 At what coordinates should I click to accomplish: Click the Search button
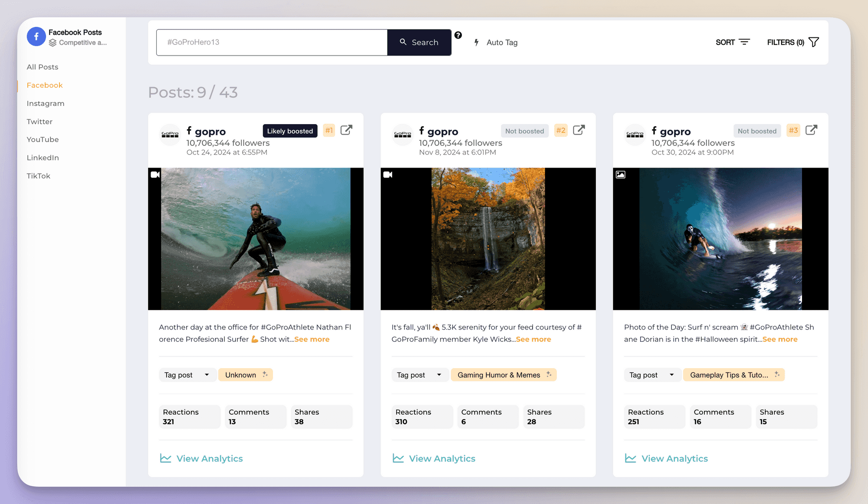pyautogui.click(x=419, y=42)
